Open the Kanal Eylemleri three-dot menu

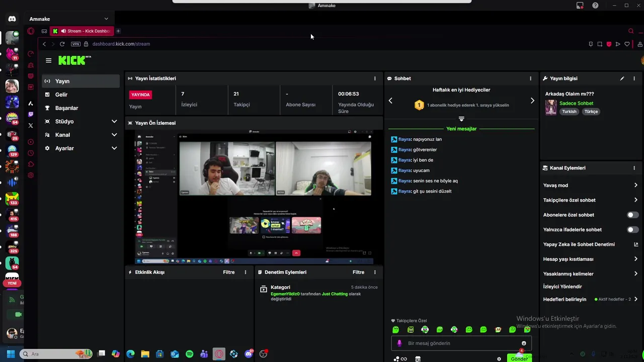click(634, 168)
